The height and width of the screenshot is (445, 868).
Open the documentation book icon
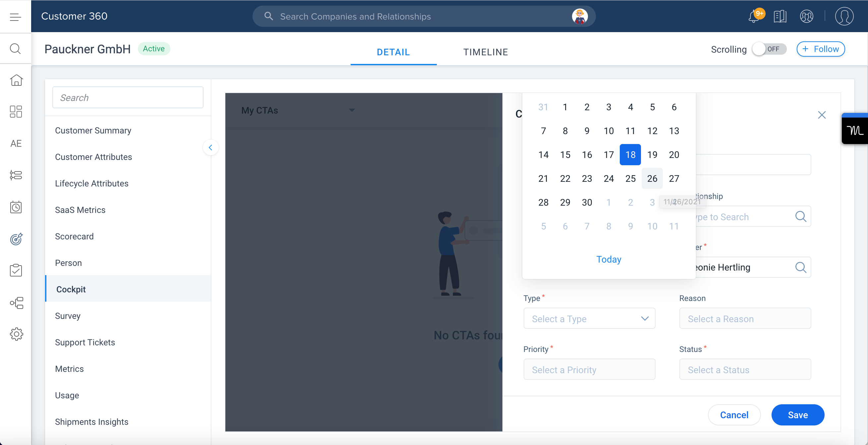pyautogui.click(x=780, y=16)
